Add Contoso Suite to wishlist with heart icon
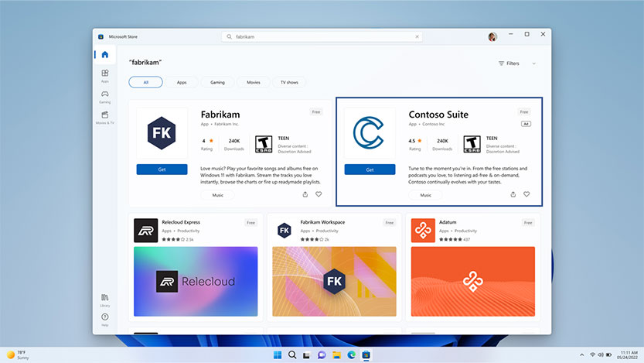Screen dimensions: 644x363 pyautogui.click(x=526, y=195)
